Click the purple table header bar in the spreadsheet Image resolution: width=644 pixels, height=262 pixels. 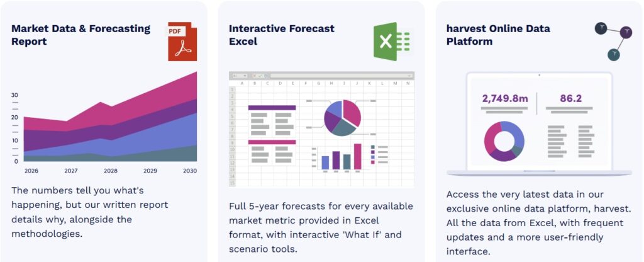(x=272, y=108)
